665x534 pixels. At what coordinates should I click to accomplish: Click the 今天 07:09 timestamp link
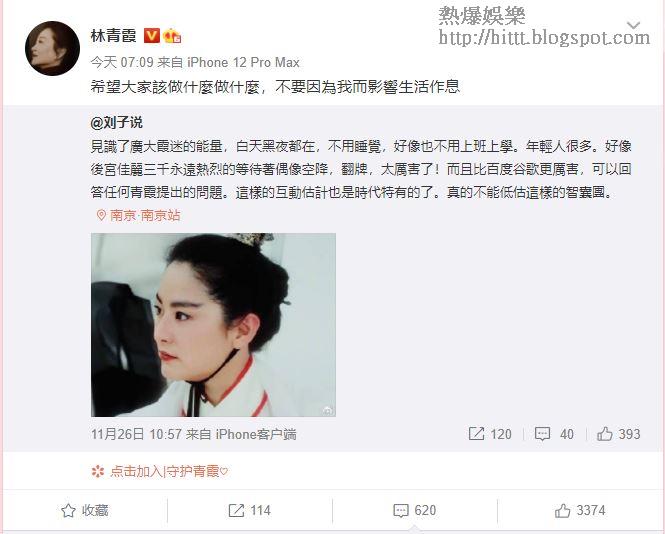[x=122, y=62]
